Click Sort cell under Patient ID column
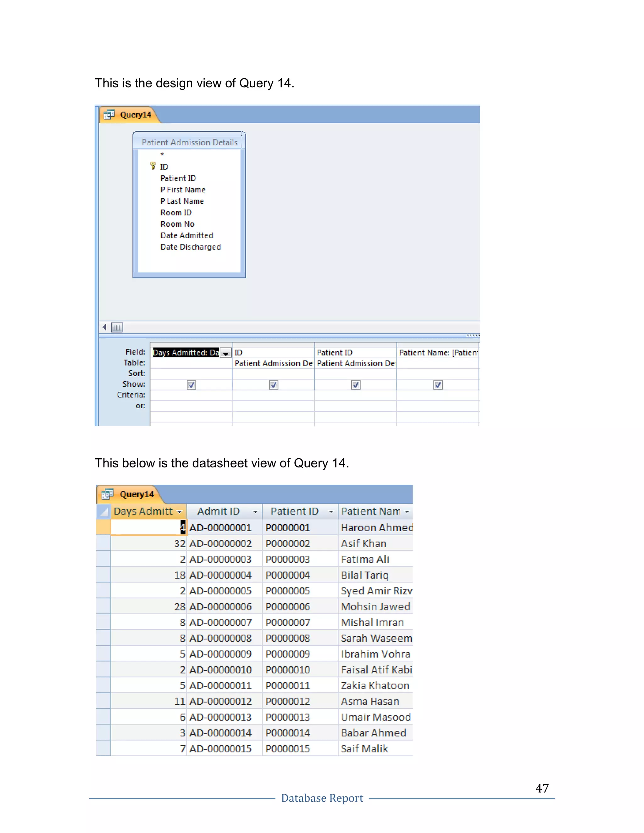 356,374
